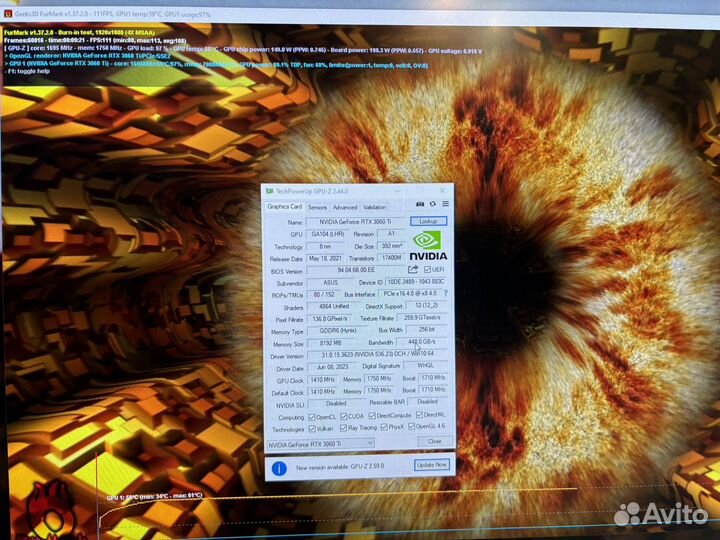Toggle the CUDA checkbox
The image size is (720, 540).
pos(343,416)
